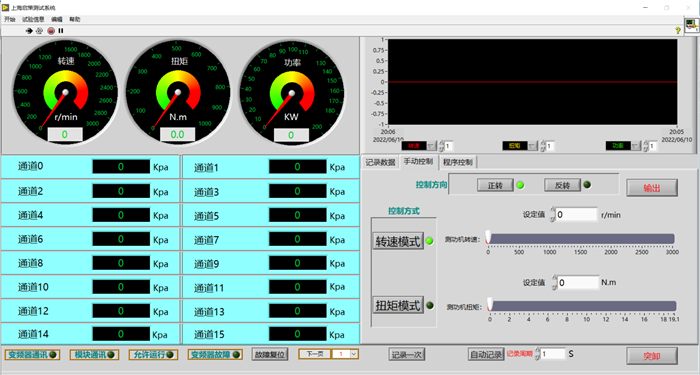Expand the page number dropdown next to 下一页
Viewport: 700px width, 375px height.
354,354
